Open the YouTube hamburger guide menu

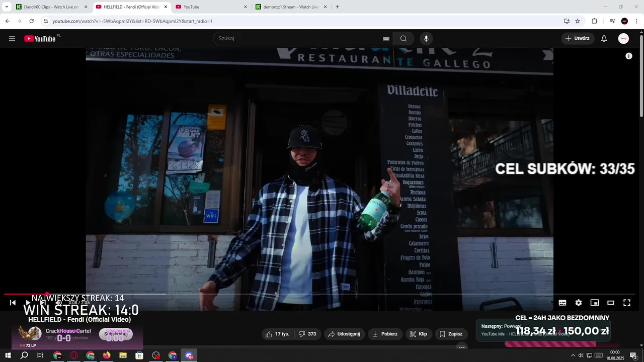pyautogui.click(x=12, y=39)
